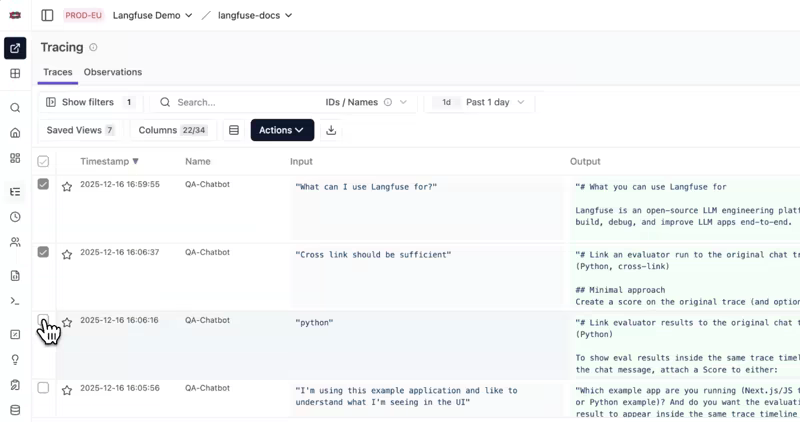The image size is (800, 422).
Task: Open the langfuse-docs project dropdown
Action: [255, 15]
